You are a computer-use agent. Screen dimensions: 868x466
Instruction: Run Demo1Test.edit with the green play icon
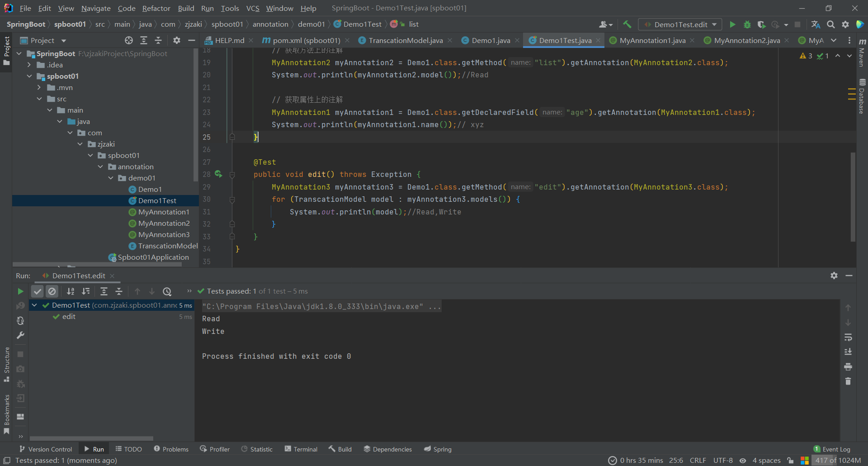tap(732, 24)
